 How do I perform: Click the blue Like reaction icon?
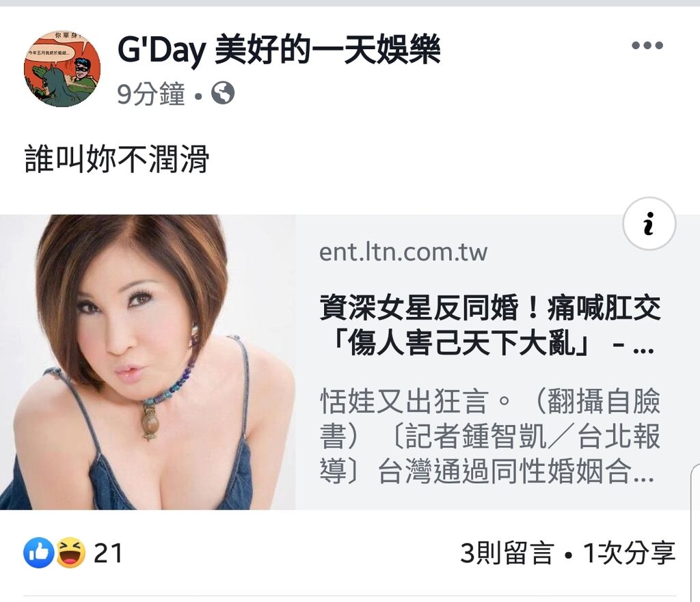pyautogui.click(x=39, y=553)
